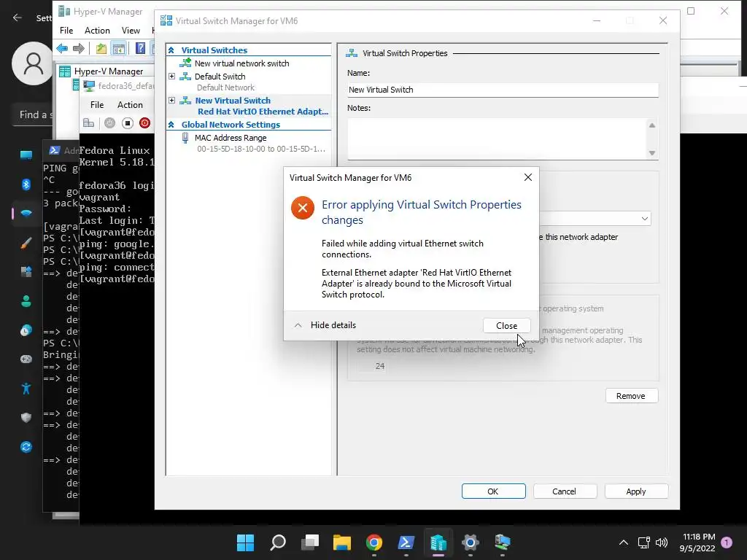Click Notes scrollbar up arrow
The image size is (747, 560).
[x=652, y=125]
